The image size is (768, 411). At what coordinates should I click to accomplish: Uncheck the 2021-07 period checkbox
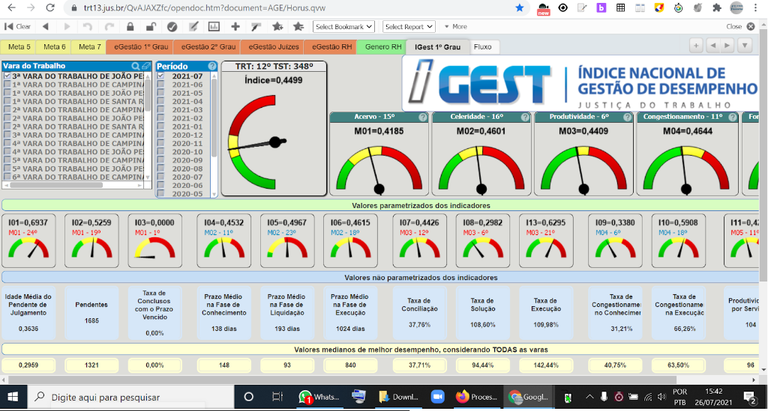coord(161,76)
